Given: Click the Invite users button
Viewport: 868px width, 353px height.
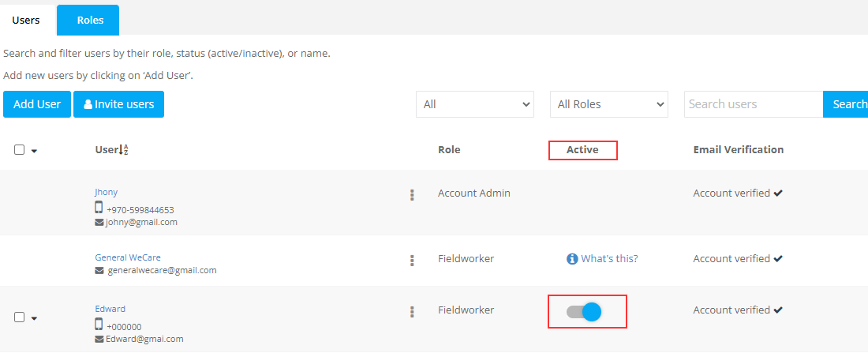Looking at the screenshot, I should coord(118,104).
